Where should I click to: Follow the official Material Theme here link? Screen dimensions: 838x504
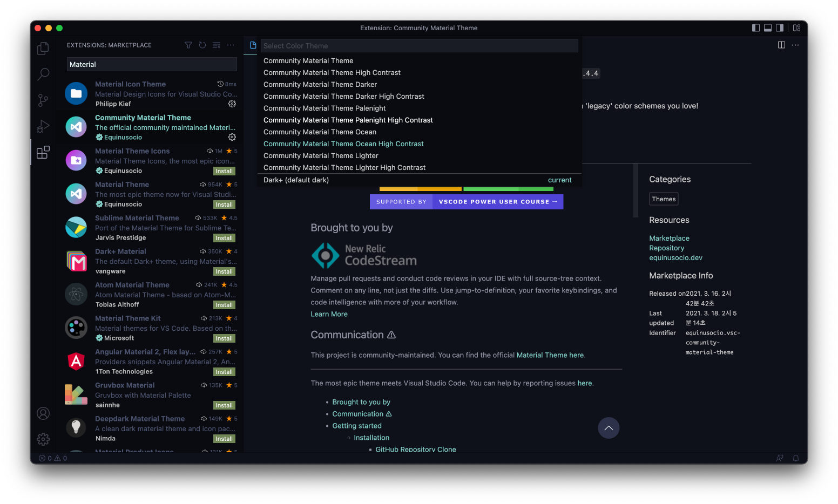point(550,355)
